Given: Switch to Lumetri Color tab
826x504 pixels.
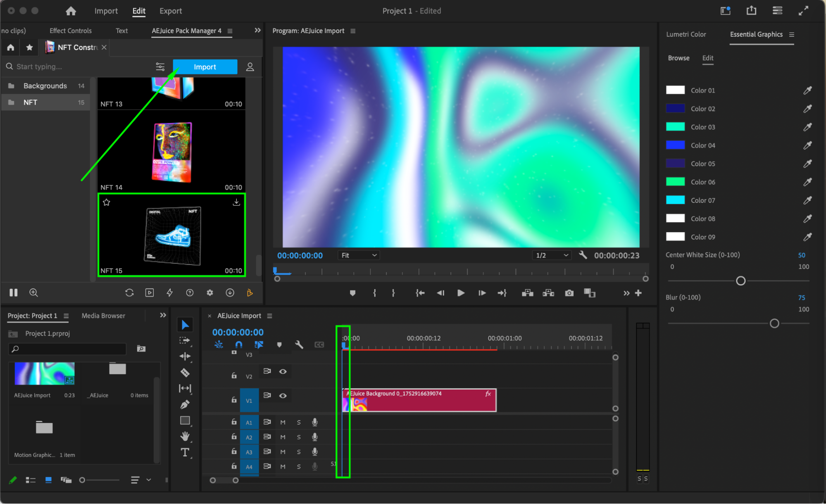Looking at the screenshot, I should tap(686, 34).
